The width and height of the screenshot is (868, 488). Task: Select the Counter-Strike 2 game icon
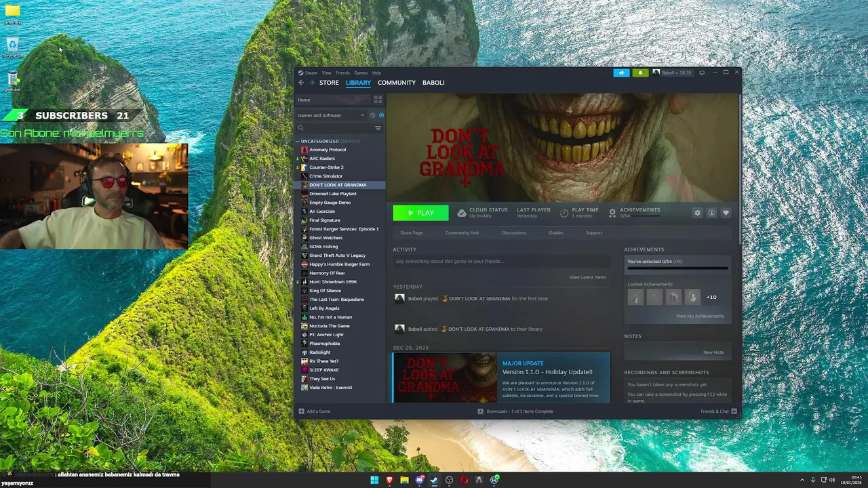click(x=304, y=167)
